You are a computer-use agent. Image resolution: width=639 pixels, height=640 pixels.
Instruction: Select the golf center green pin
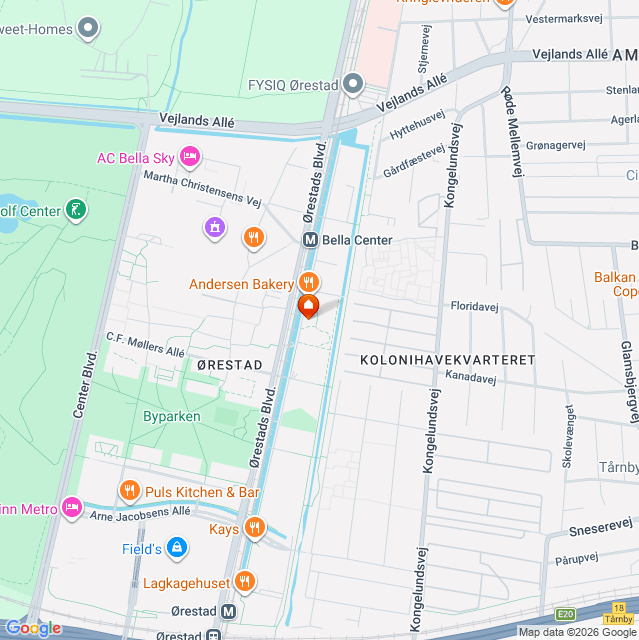(x=76, y=210)
